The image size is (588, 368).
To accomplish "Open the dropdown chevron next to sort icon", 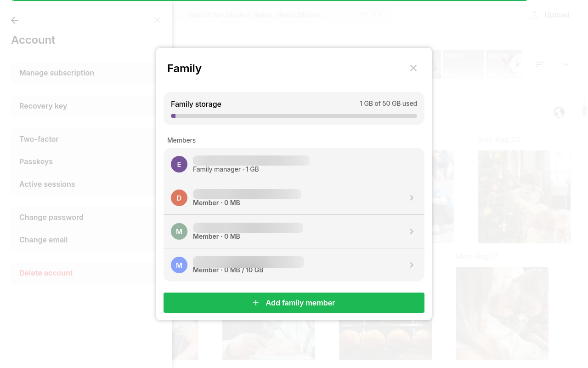I will (566, 64).
